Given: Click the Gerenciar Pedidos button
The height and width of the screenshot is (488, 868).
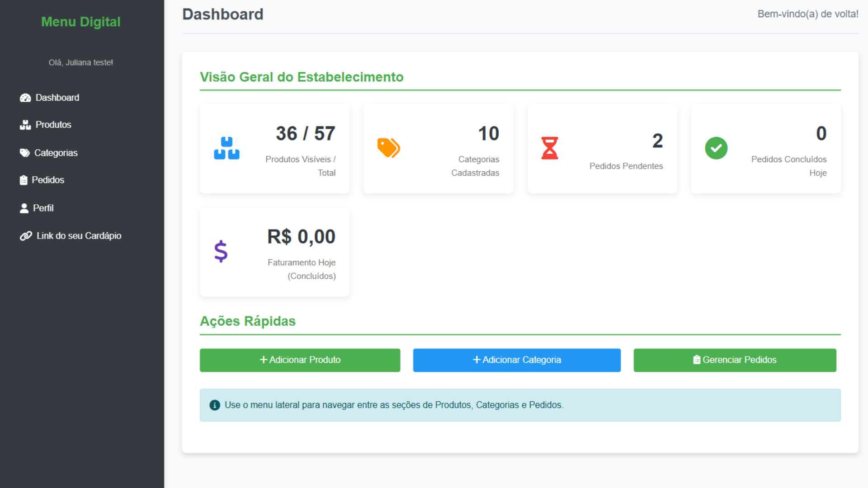Looking at the screenshot, I should (x=735, y=360).
